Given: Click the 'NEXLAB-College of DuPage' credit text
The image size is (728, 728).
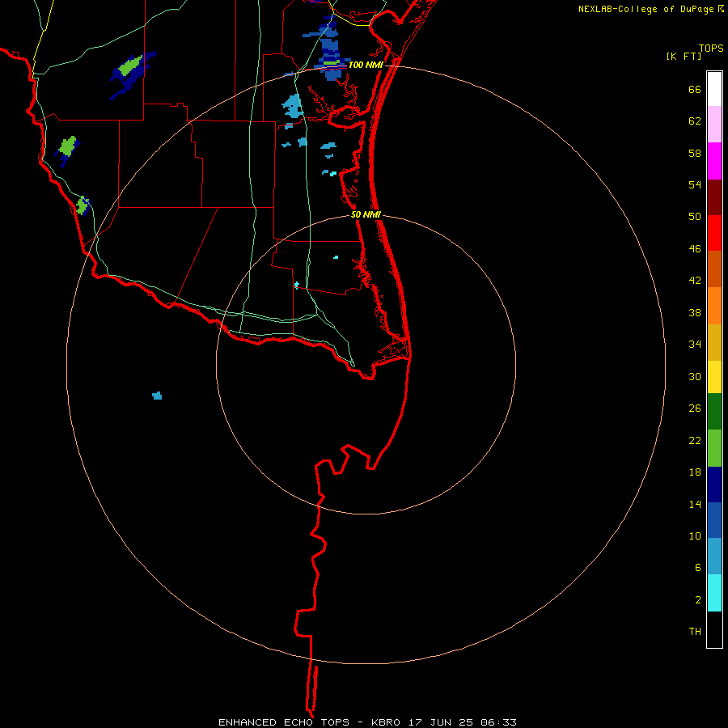Looking at the screenshot, I should 645,9.
